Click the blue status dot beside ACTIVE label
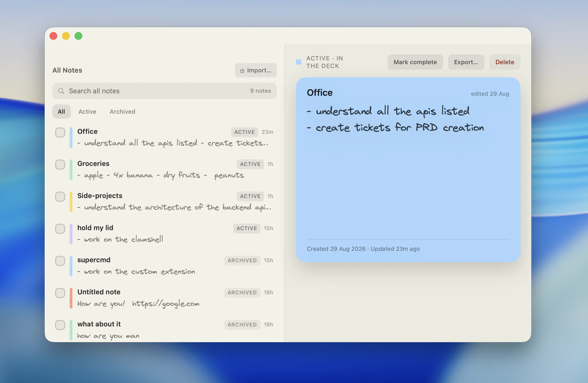 pyautogui.click(x=299, y=62)
